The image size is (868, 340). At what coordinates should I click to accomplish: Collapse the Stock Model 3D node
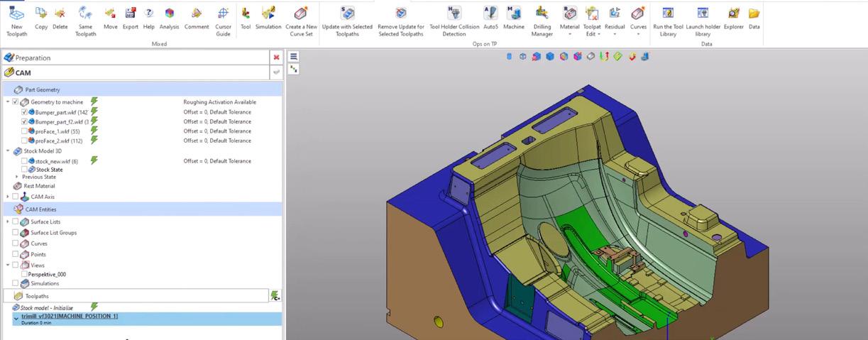point(8,151)
